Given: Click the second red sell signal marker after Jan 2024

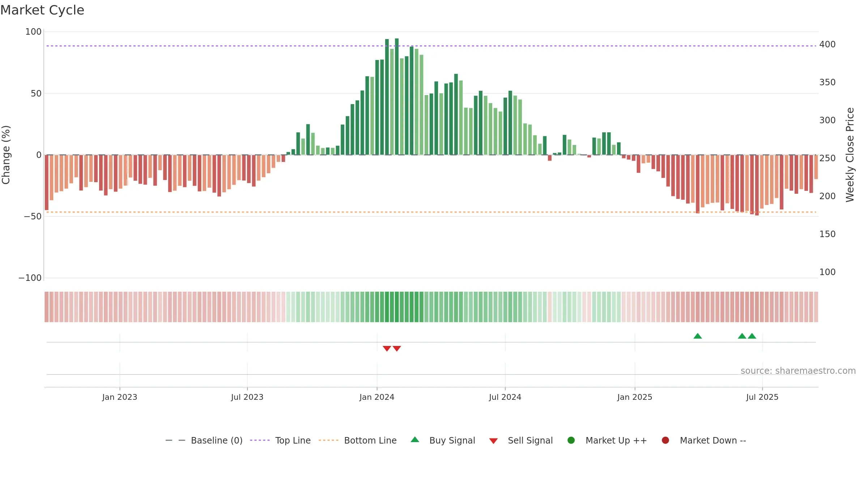Looking at the screenshot, I should click(397, 348).
